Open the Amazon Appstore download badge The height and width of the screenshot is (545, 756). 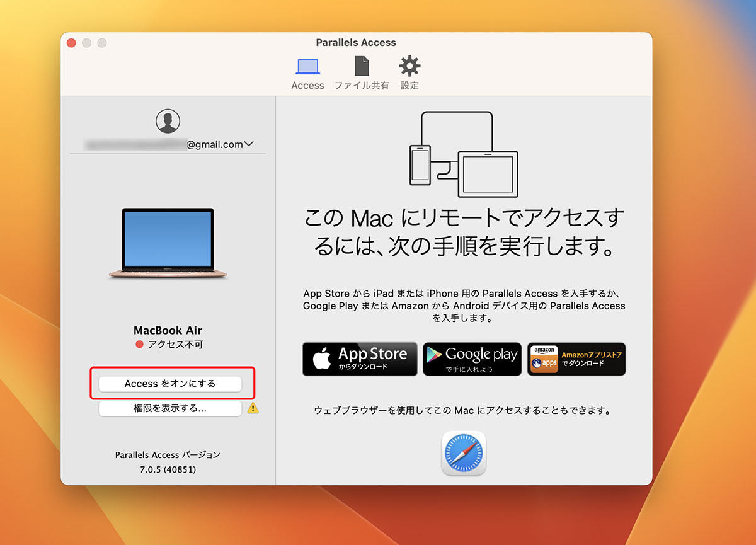[x=576, y=359]
